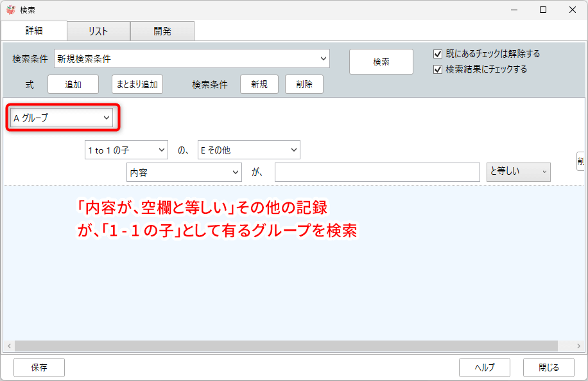Expand the 1 to 1 の子 dropdown
Viewport: 588px width, 381px height.
click(126, 150)
